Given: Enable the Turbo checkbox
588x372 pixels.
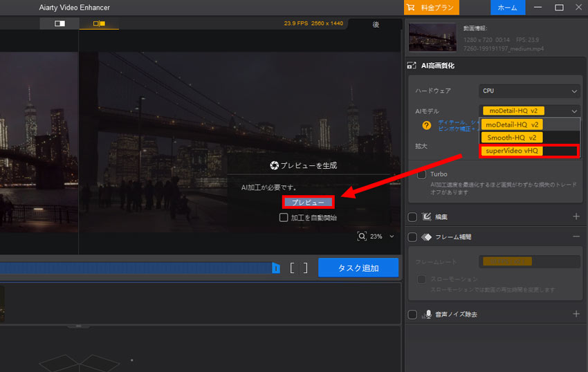Looking at the screenshot, I should (x=421, y=174).
